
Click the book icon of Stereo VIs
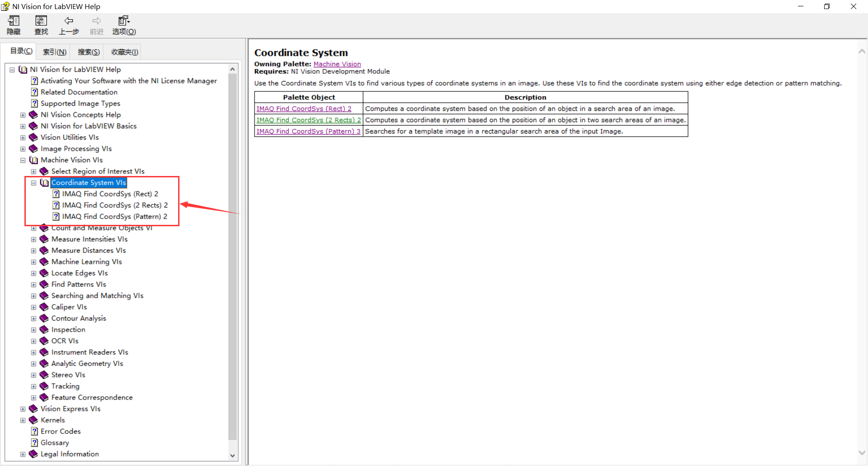pos(44,375)
